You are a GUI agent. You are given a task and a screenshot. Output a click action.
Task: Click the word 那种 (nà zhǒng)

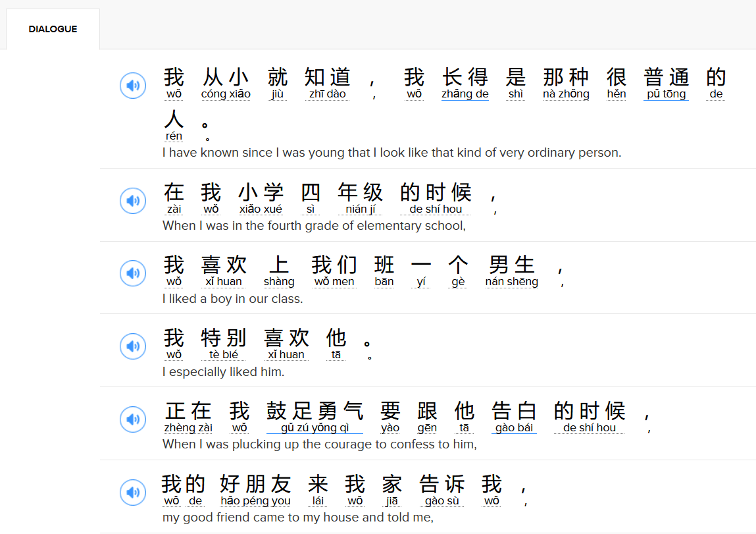tap(566, 78)
